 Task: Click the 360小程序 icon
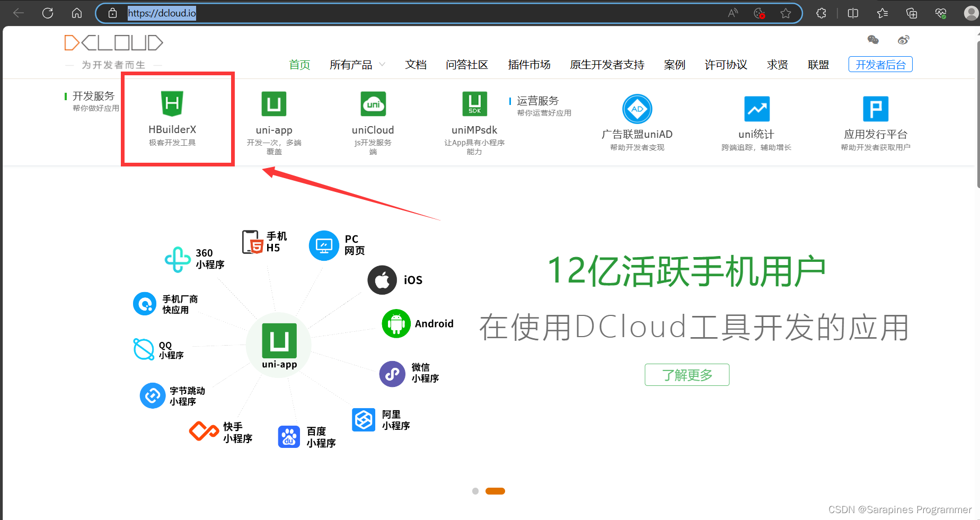(x=178, y=260)
